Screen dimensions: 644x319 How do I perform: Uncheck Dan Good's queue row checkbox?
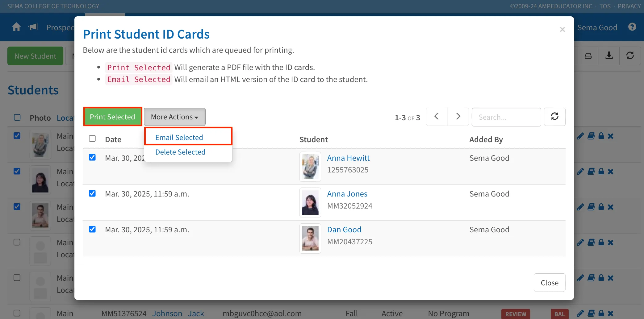click(x=92, y=229)
